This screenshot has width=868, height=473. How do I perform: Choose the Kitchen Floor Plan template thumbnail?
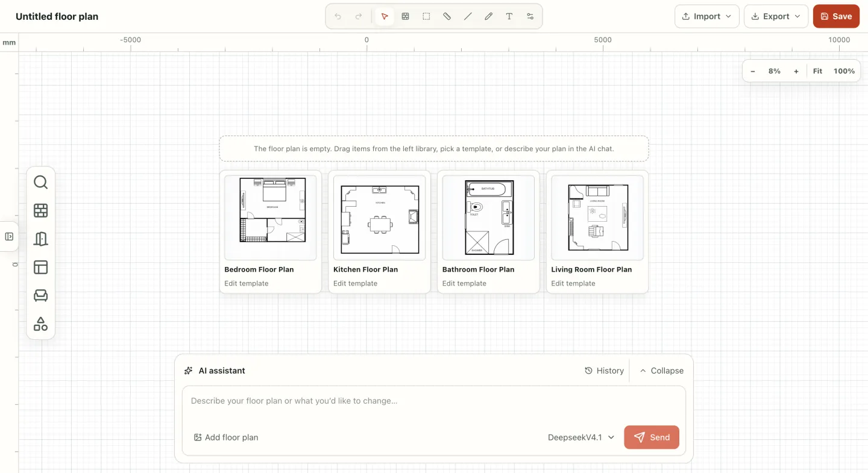coord(380,218)
